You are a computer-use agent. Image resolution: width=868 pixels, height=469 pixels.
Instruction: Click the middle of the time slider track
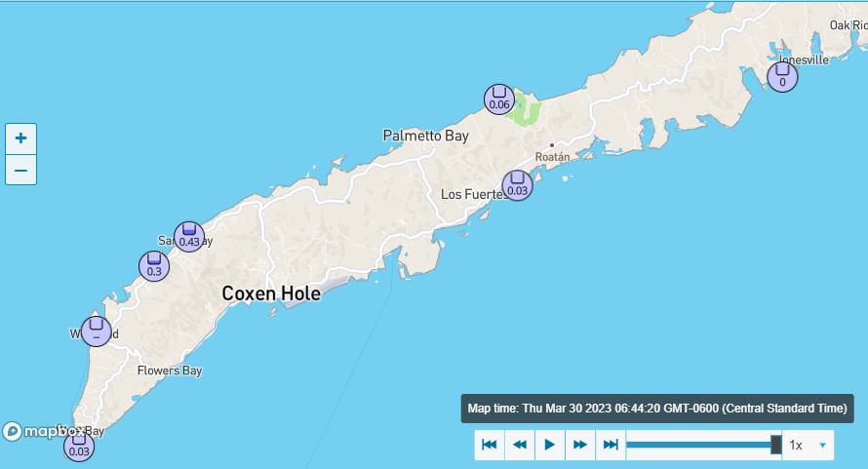pos(702,445)
